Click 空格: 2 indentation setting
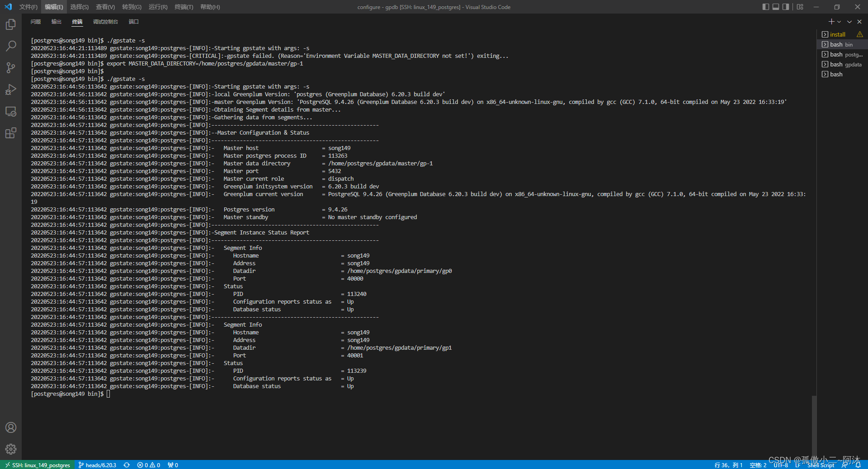This screenshot has height=469, width=868. (758, 465)
